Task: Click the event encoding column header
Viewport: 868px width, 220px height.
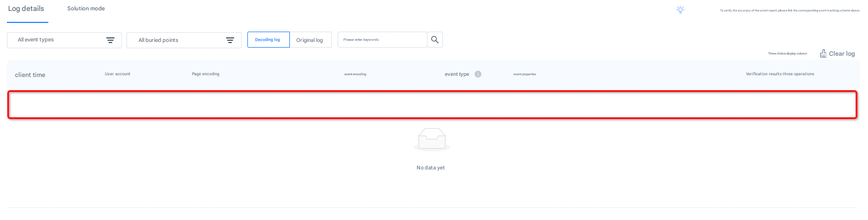Action: point(355,74)
